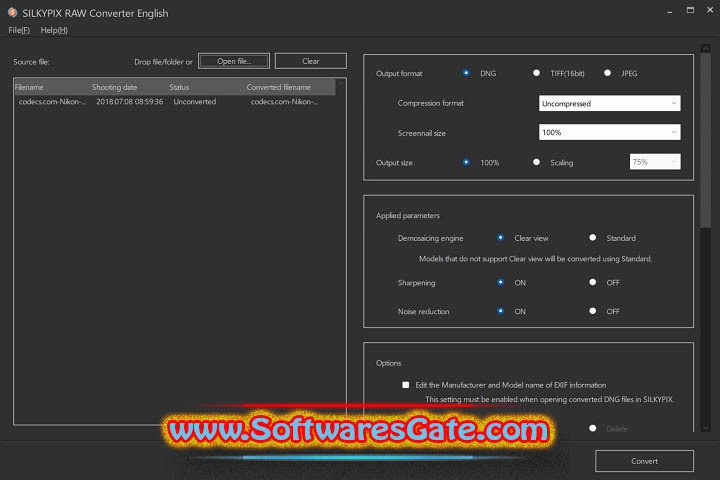
Task: Maximize the SILKYPIX window
Action: (690, 10)
